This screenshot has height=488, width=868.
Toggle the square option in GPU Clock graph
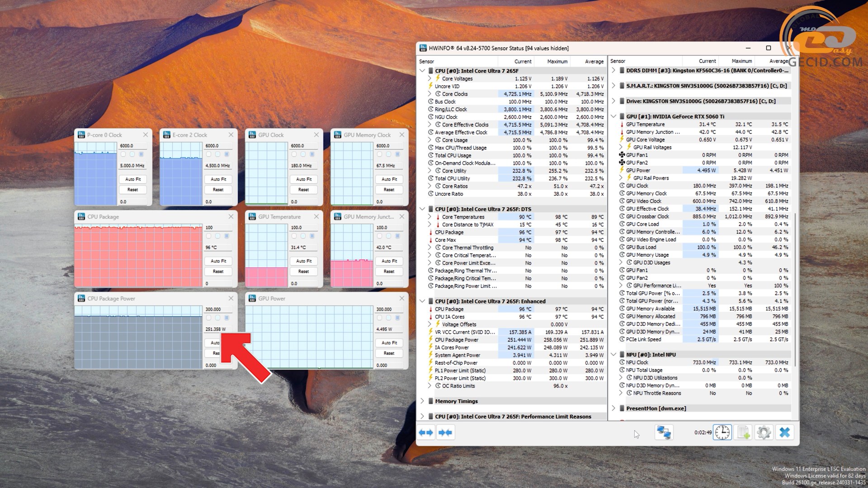pyautogui.click(x=312, y=154)
